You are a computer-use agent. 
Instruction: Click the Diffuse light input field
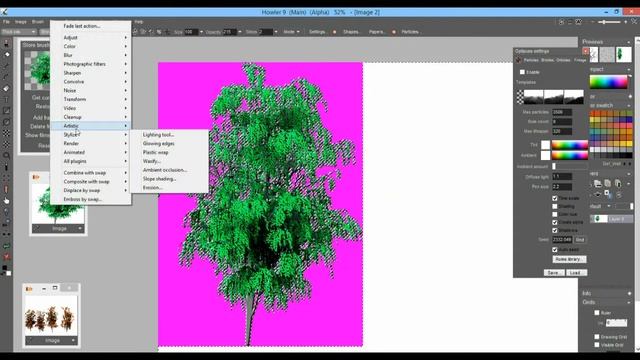[562, 177]
